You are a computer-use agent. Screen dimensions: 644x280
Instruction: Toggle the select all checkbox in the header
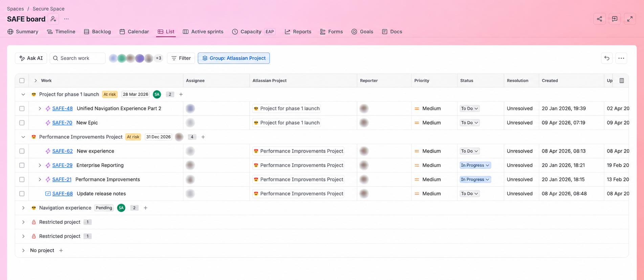tap(22, 81)
